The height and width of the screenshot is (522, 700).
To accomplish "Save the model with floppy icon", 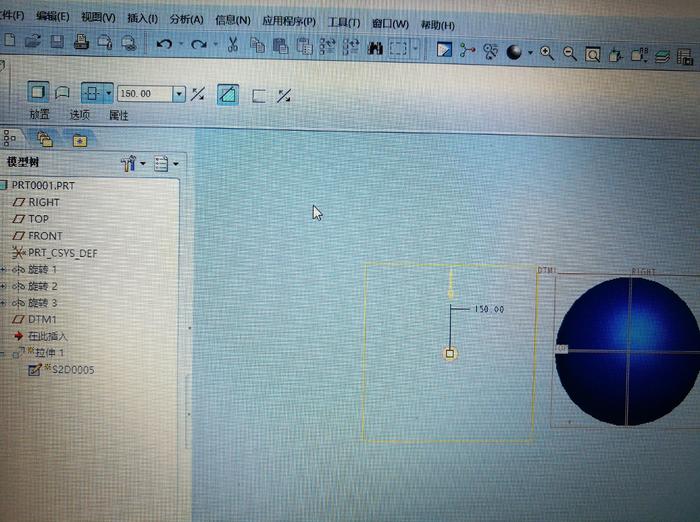I will 57,42.
